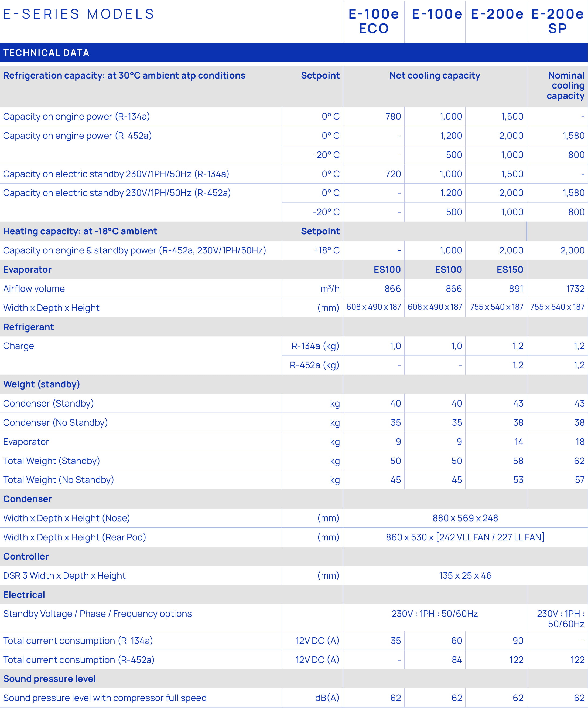Image resolution: width=588 pixels, height=711 pixels.
Task: Select Capacity on electric standby (R-452a) label
Action: click(x=117, y=193)
